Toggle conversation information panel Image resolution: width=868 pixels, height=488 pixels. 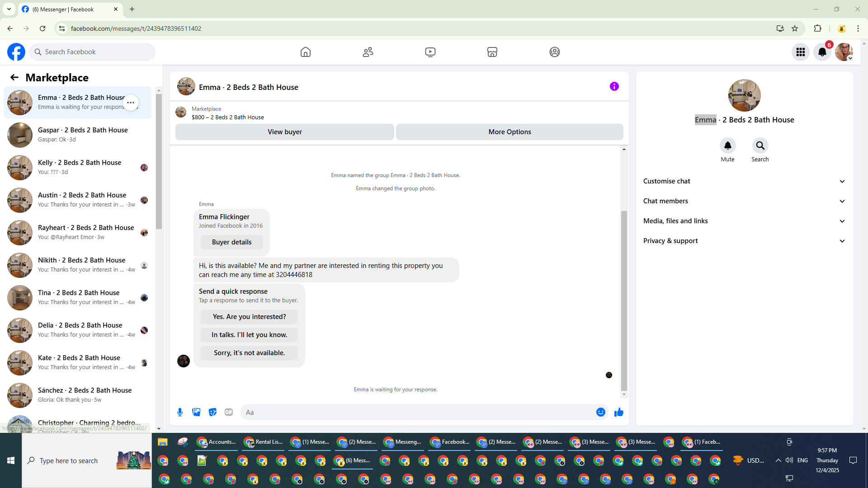(x=614, y=87)
